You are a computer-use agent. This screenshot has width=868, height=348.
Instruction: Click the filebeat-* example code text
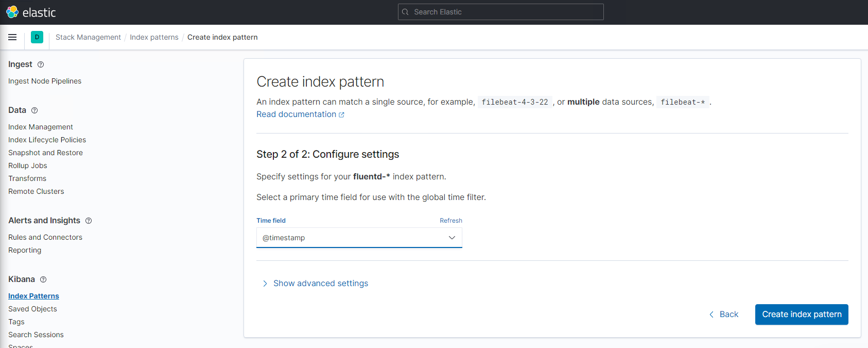(x=683, y=102)
